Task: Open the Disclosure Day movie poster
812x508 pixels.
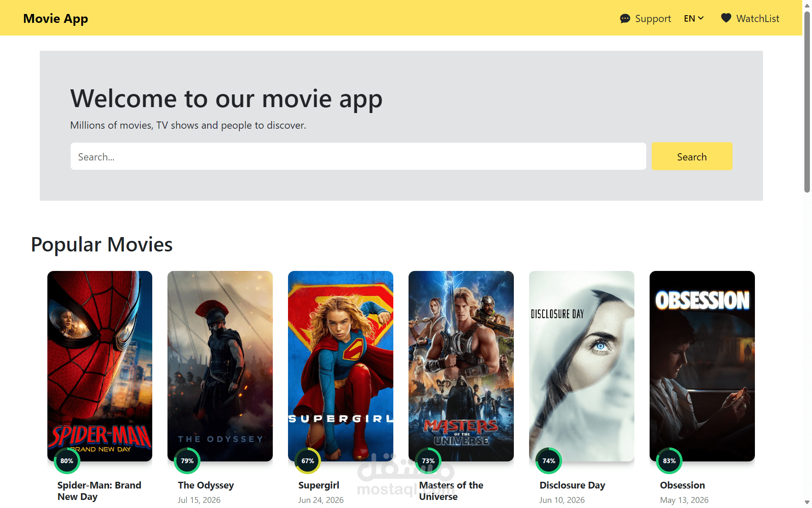Action: [582, 366]
